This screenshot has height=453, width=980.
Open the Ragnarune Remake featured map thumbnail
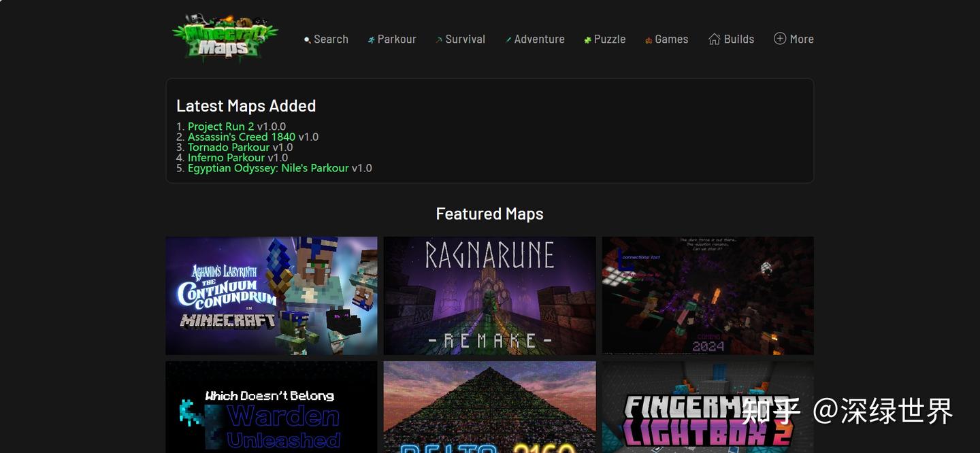pyautogui.click(x=489, y=296)
